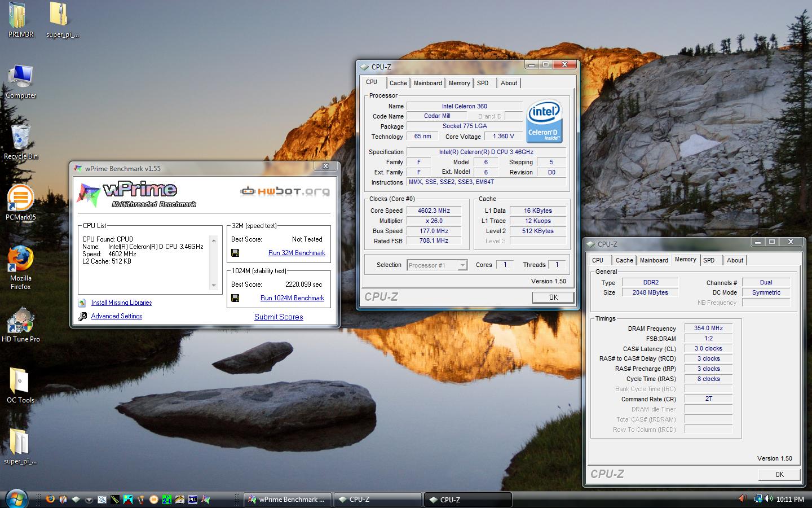Open the Mainboard tab in the CPU-Z CPU window
This screenshot has width=812, height=508.
[428, 83]
